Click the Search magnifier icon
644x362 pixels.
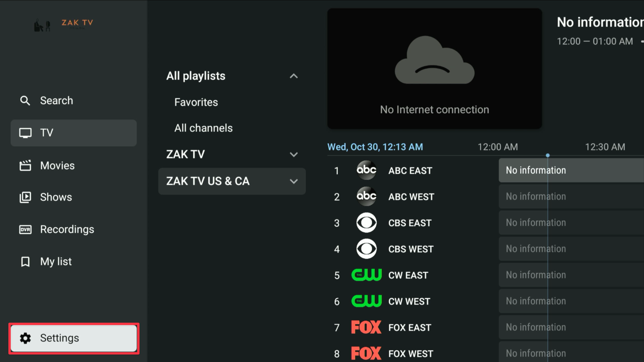pos(25,101)
